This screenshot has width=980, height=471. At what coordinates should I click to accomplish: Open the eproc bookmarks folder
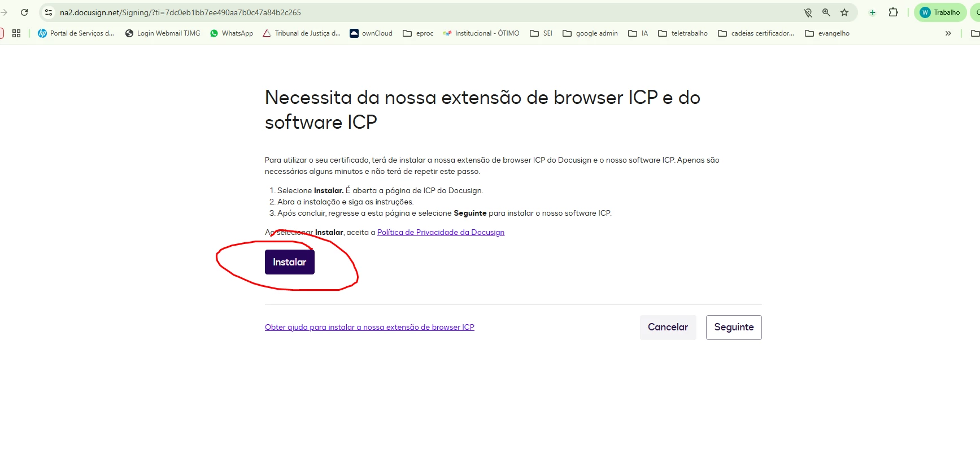pyautogui.click(x=418, y=33)
